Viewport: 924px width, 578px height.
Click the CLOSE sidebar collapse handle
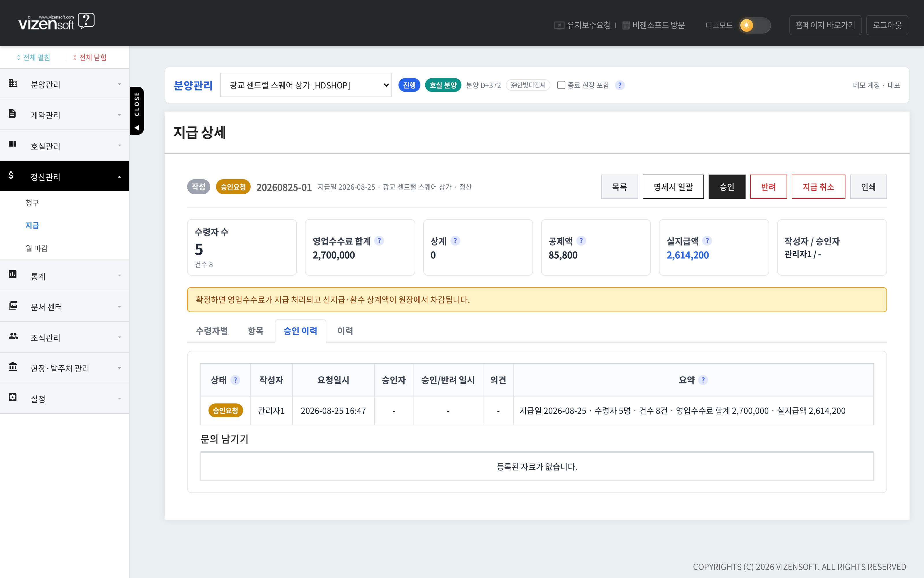click(137, 110)
